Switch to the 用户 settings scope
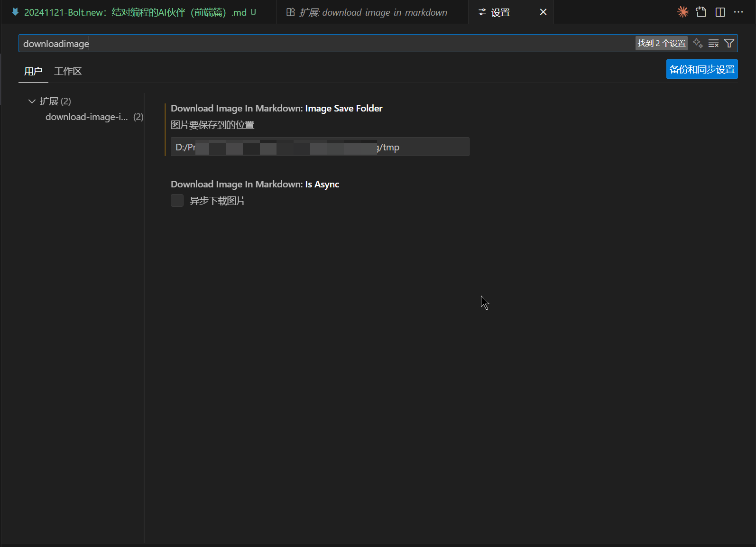The height and width of the screenshot is (547, 756). tap(33, 71)
